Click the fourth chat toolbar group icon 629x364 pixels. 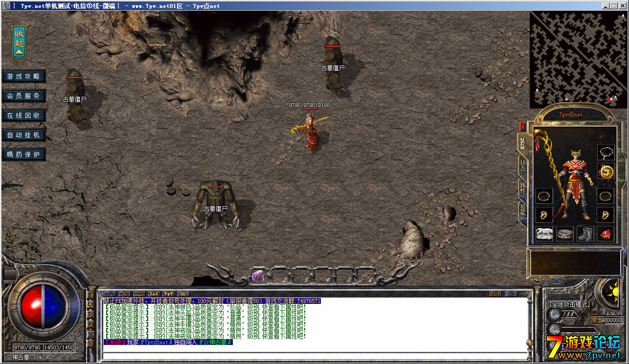click(154, 294)
